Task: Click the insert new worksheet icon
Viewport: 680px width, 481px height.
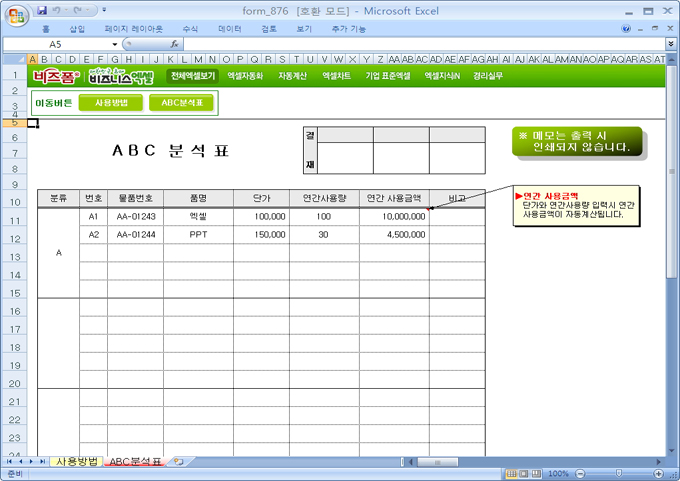Action: (178, 461)
